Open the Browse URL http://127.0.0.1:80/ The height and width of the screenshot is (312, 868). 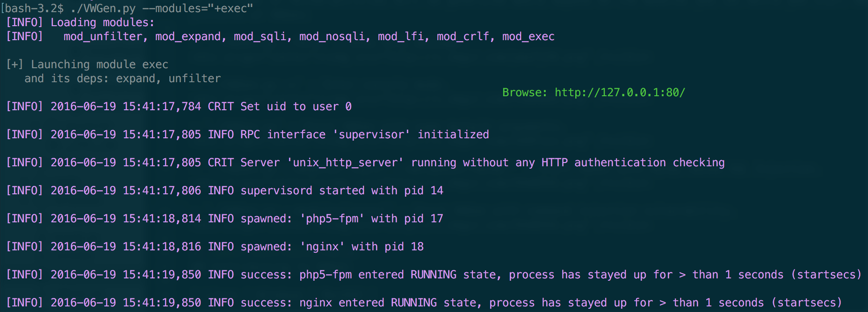(x=620, y=92)
